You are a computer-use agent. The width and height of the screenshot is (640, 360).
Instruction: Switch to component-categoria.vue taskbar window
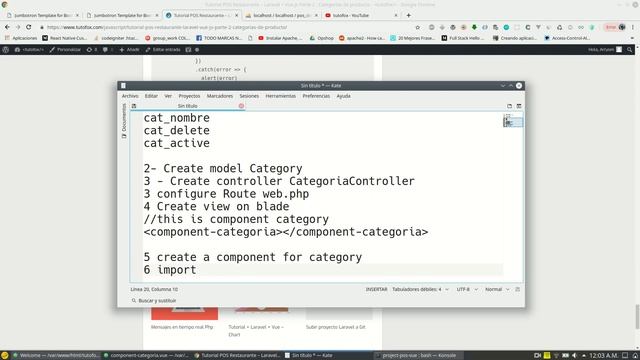[x=146, y=355]
